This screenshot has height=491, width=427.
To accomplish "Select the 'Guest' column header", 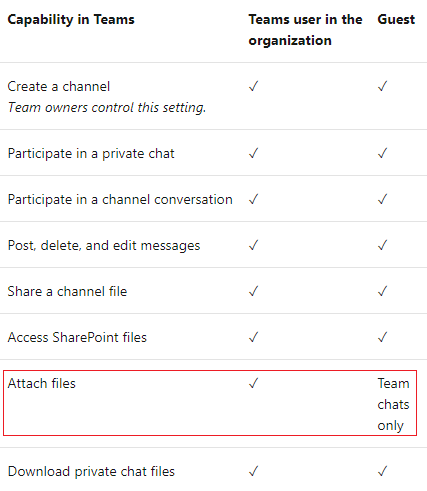I will (396, 19).
